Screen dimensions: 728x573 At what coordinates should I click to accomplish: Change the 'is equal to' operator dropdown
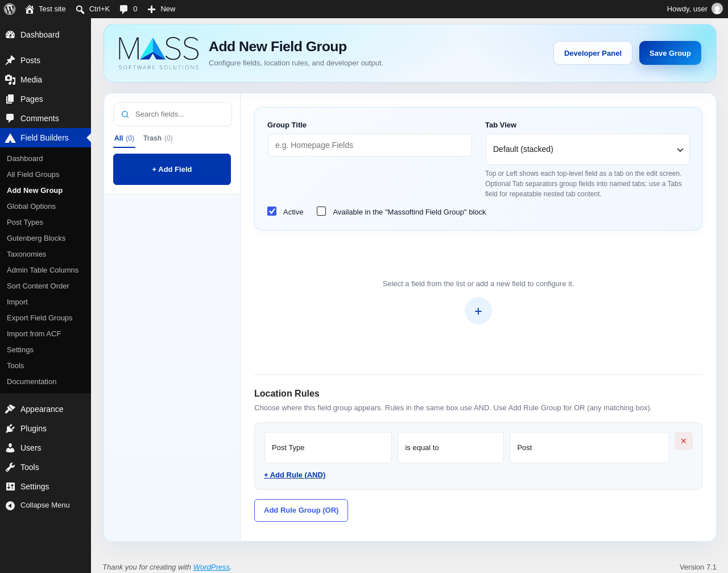coord(450,447)
